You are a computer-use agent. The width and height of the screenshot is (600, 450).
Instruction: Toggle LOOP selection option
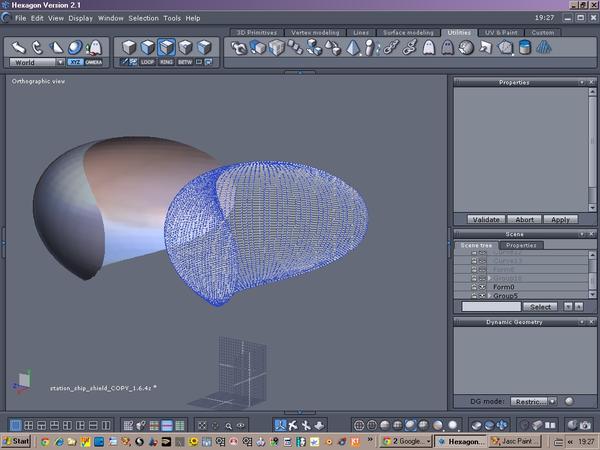[x=147, y=62]
